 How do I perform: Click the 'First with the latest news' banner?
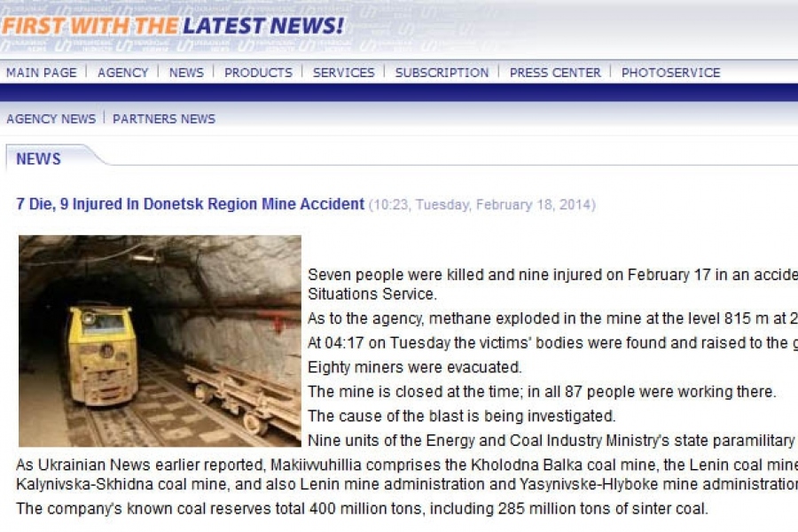[x=173, y=26]
